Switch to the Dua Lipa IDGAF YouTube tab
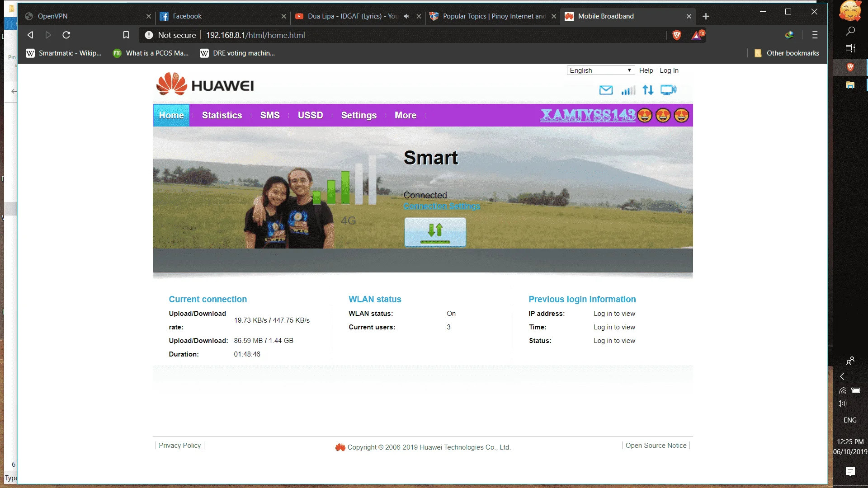 [353, 16]
